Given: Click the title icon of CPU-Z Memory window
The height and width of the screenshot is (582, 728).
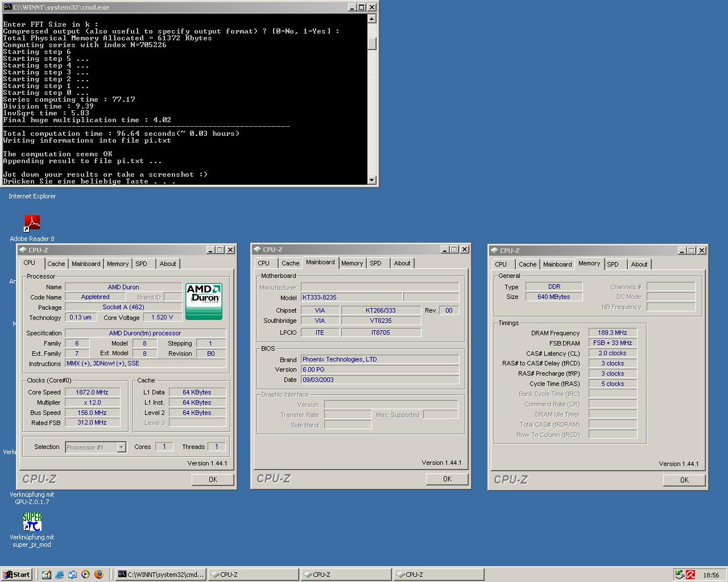Looking at the screenshot, I should point(494,250).
